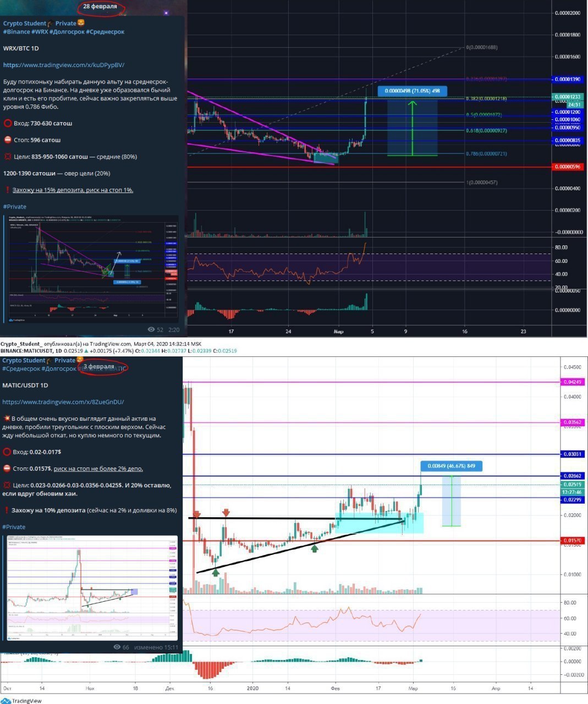Click the 0.786(0.00000721) Fibonacci label
Viewport: 588px width, 704px height.
[486, 153]
